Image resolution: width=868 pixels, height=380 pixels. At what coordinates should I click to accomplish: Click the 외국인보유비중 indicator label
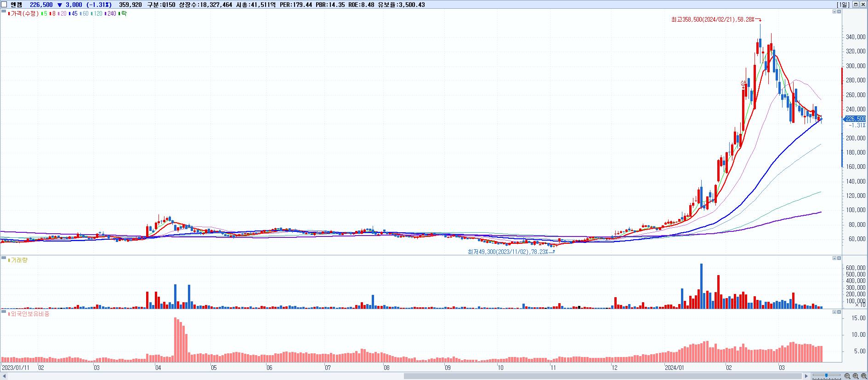point(28,314)
